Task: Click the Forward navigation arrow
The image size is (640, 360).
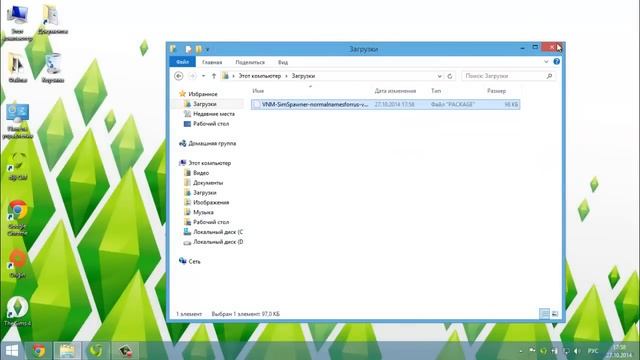Action: [192, 76]
